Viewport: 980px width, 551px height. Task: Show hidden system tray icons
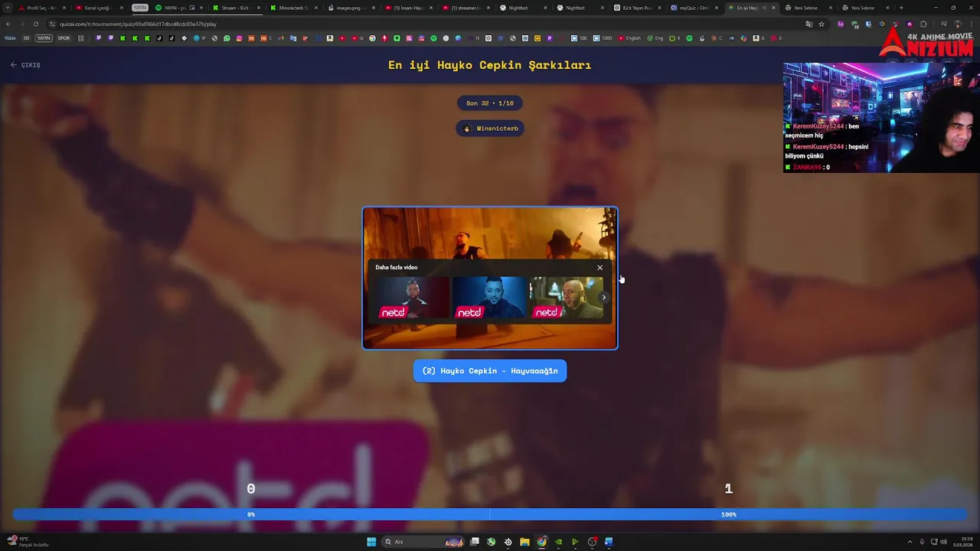click(x=910, y=542)
